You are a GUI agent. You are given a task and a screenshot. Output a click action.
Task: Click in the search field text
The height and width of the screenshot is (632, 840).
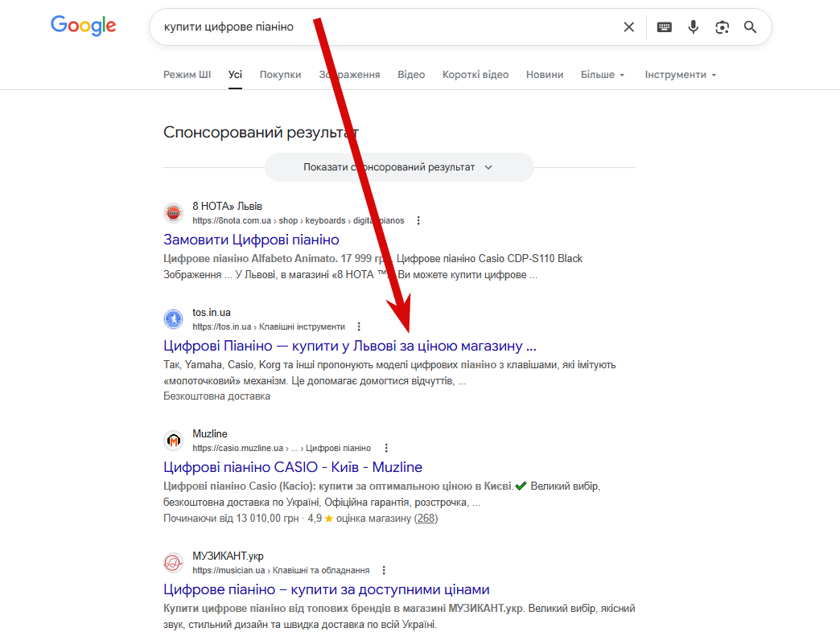click(x=229, y=27)
